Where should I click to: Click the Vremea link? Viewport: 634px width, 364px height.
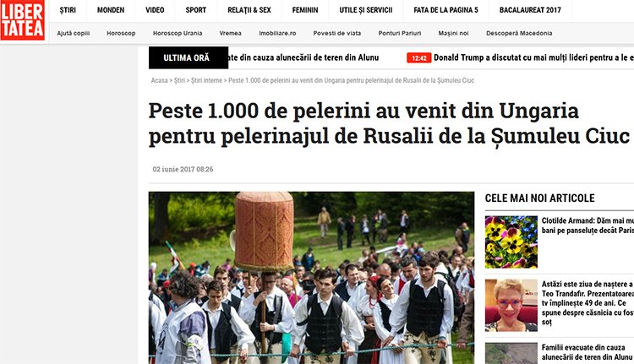(x=231, y=33)
